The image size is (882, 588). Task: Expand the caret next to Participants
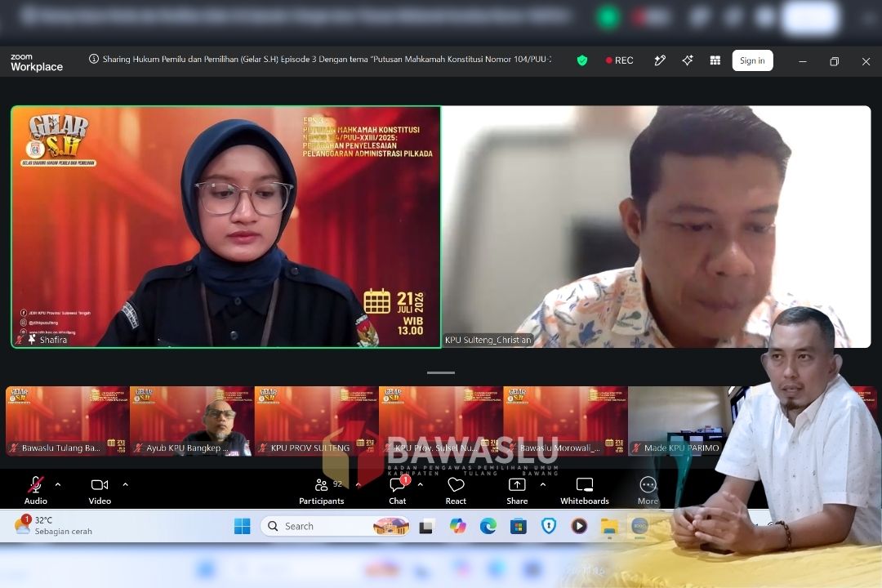click(x=358, y=484)
